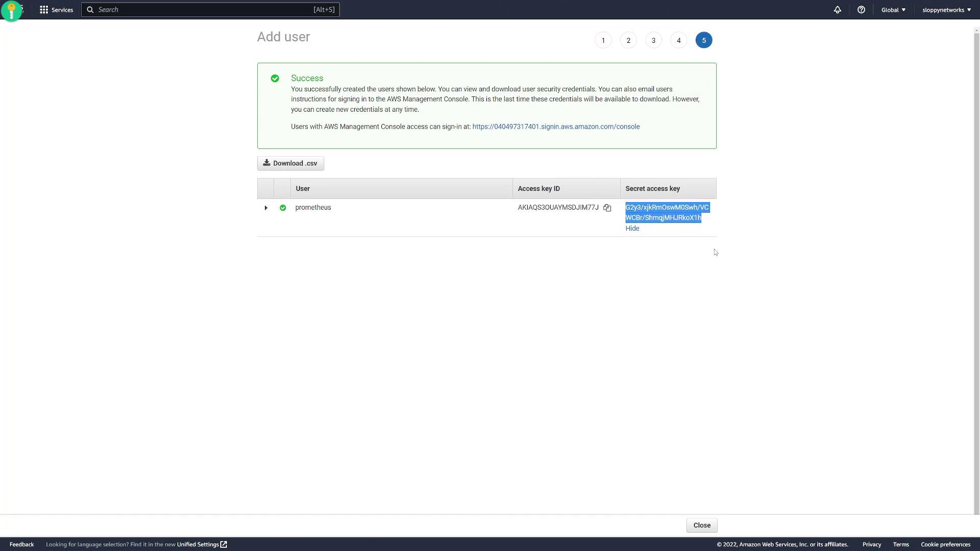Viewport: 980px width, 551px height.
Task: Open the Global region dropdown
Action: (893, 10)
